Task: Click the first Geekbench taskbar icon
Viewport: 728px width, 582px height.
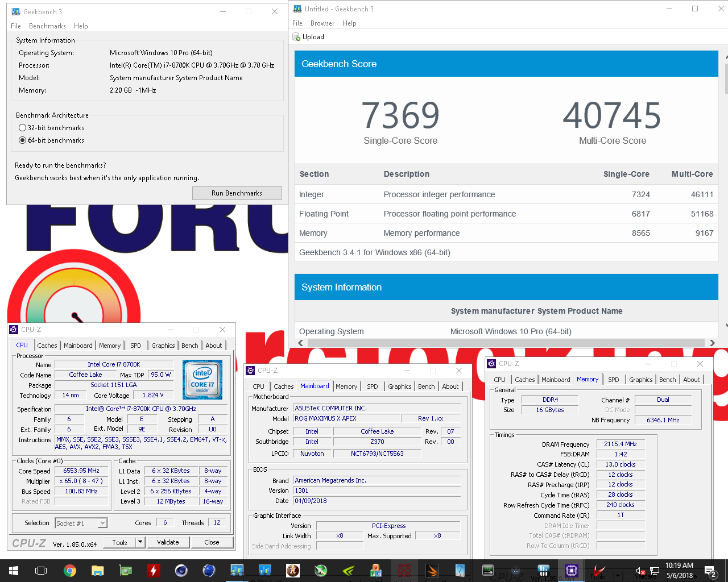Action: [237, 571]
